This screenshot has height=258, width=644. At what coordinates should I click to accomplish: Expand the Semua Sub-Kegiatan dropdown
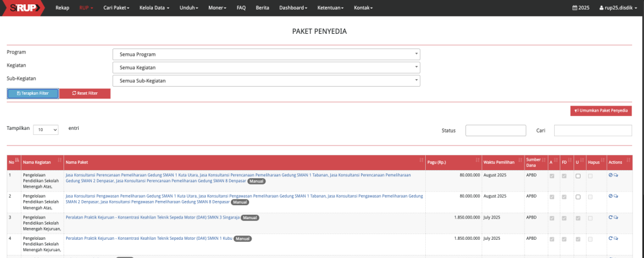tap(266, 80)
